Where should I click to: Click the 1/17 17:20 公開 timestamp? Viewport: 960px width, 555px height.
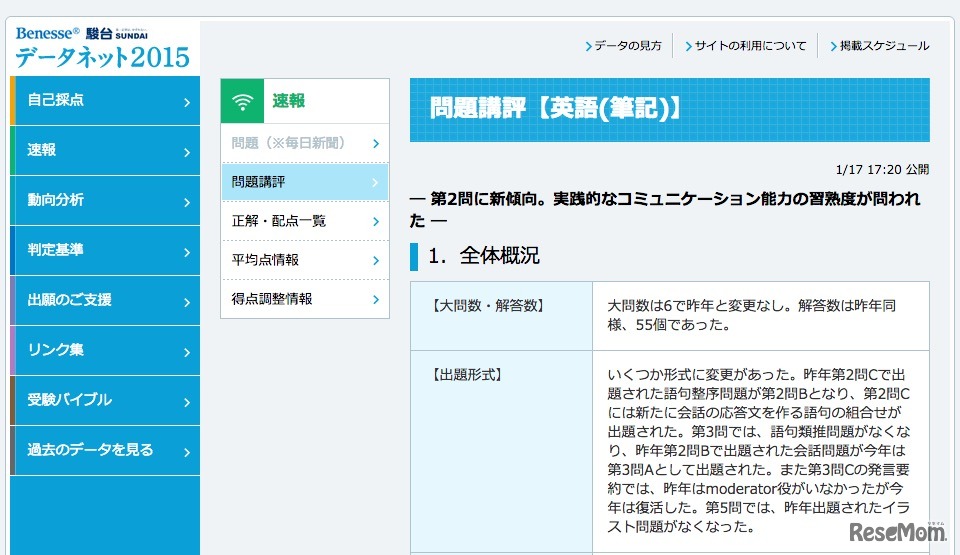pyautogui.click(x=882, y=169)
